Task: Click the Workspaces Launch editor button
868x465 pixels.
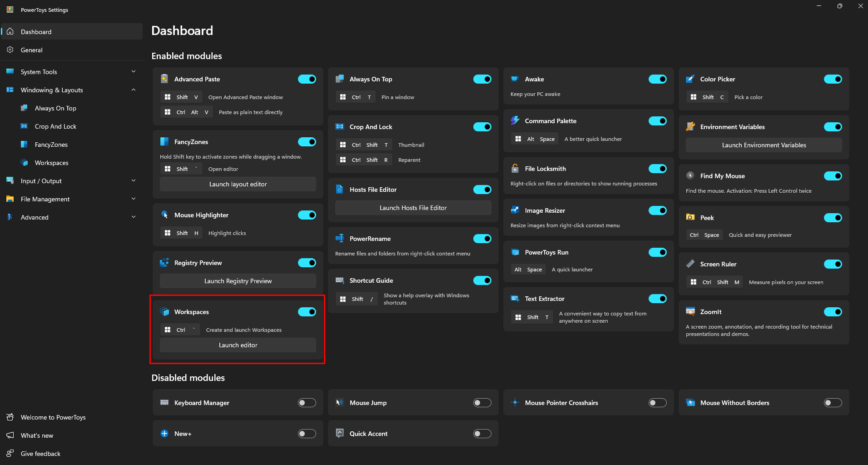Action: pos(238,345)
